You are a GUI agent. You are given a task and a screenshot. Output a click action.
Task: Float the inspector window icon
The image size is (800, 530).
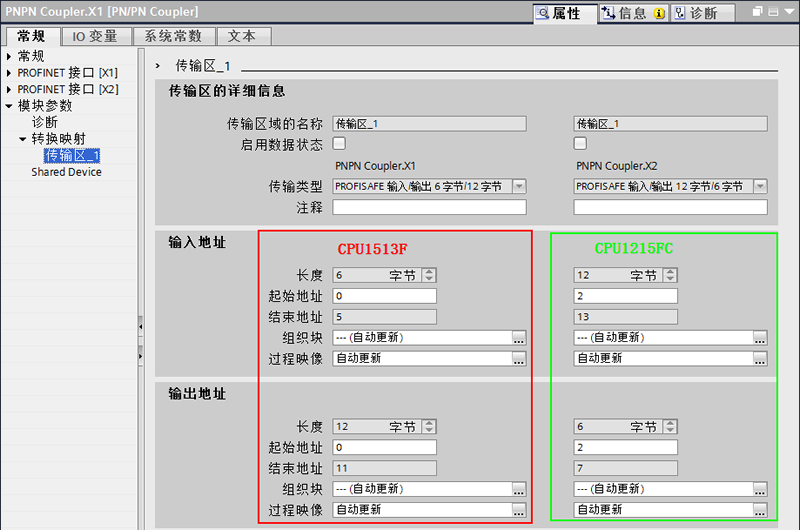coord(758,11)
